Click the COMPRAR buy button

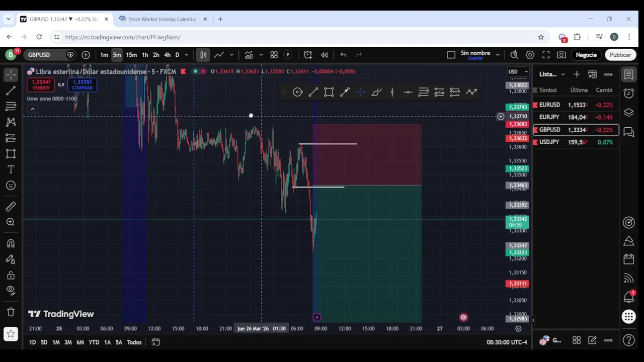[82, 85]
